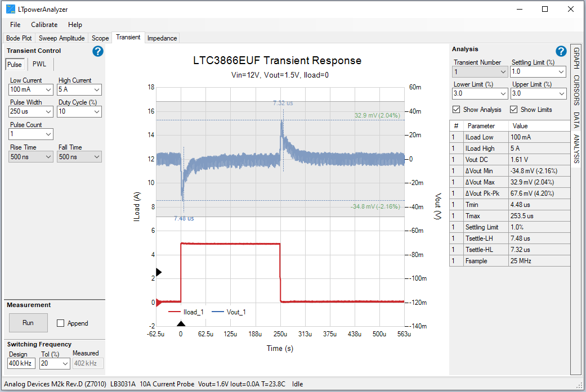586x392 pixels.
Task: Uncheck Show Analysis
Action: [457, 109]
